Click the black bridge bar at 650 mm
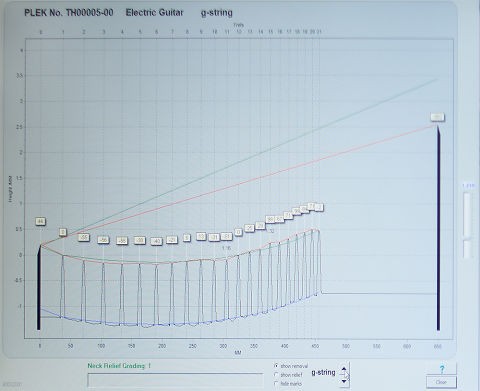This screenshot has height=391, width=480. [438, 228]
